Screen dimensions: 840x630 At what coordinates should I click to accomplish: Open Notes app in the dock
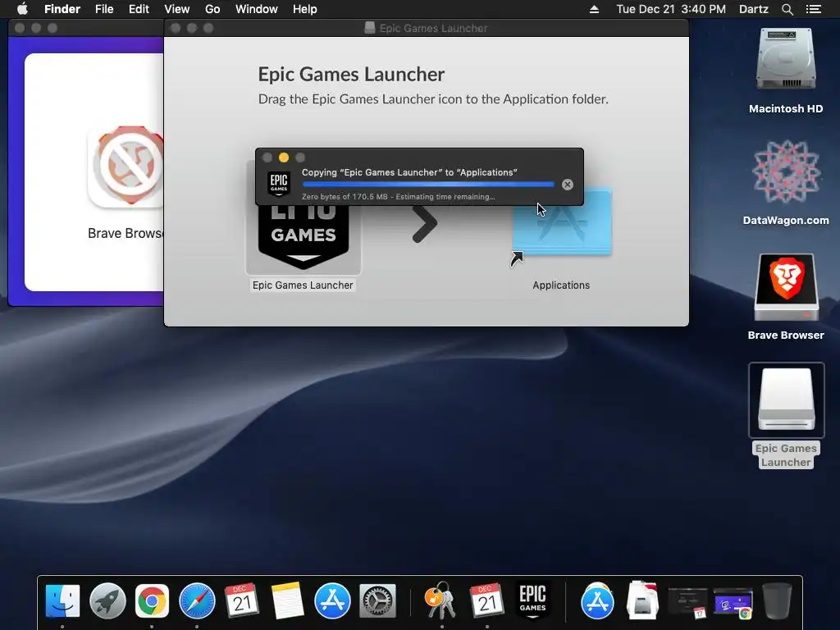click(x=287, y=600)
